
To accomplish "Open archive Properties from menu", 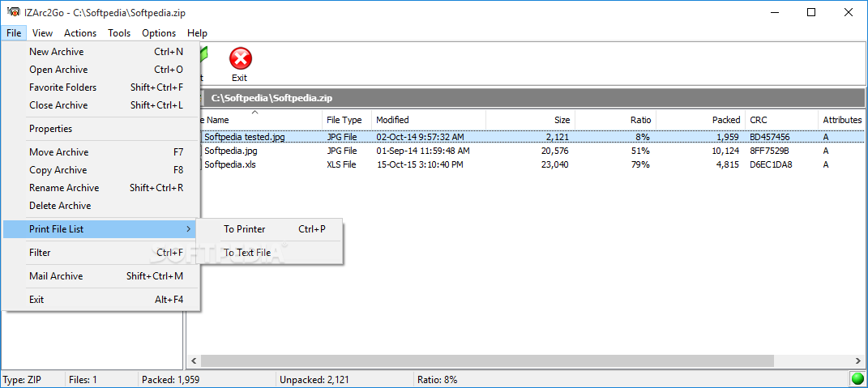I will [100, 129].
